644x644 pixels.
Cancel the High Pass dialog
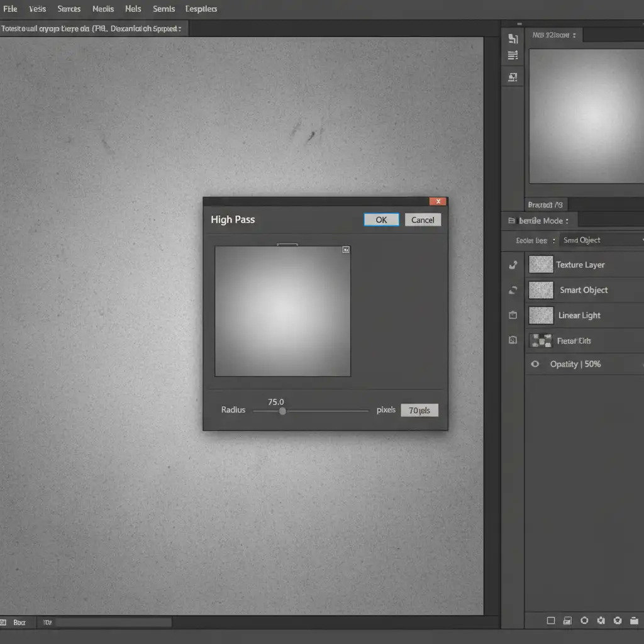pyautogui.click(x=423, y=219)
